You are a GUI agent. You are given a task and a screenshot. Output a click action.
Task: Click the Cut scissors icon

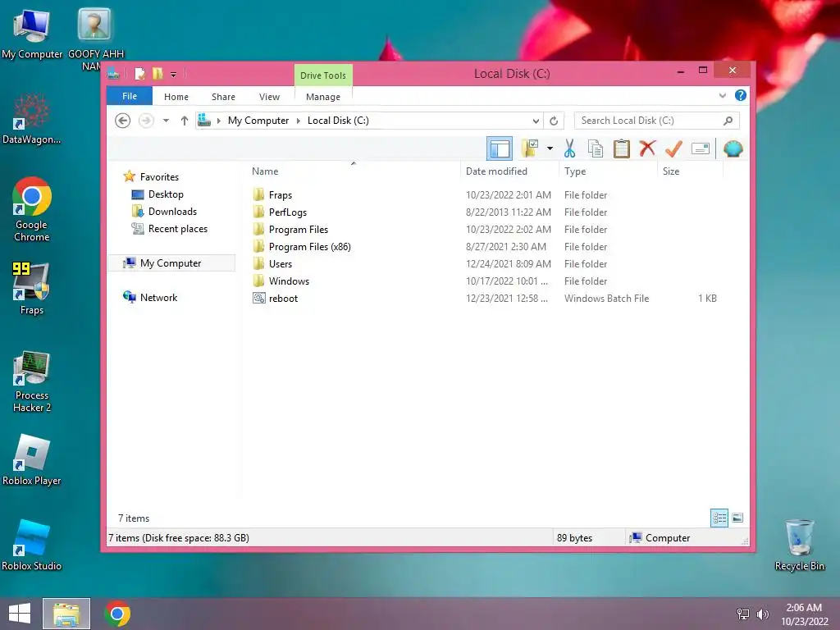569,148
